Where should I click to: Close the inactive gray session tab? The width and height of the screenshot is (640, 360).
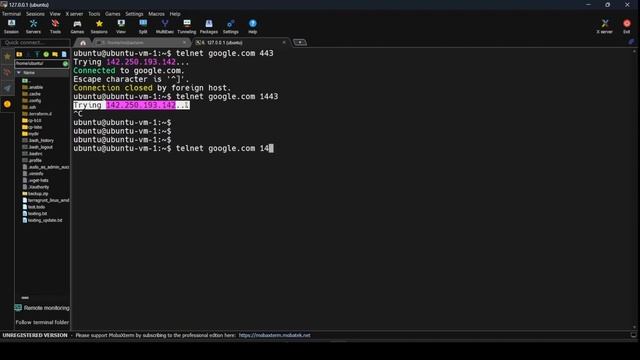click(184, 42)
